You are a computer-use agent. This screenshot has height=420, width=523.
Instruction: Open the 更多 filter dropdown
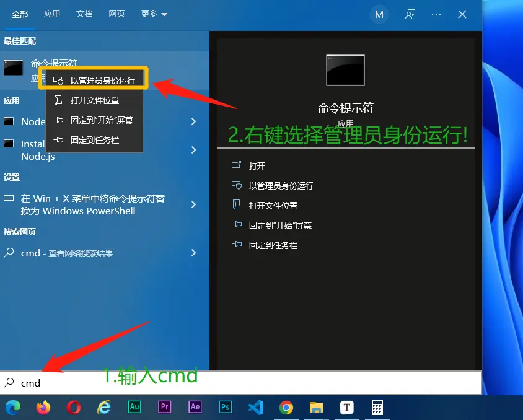pos(154,14)
